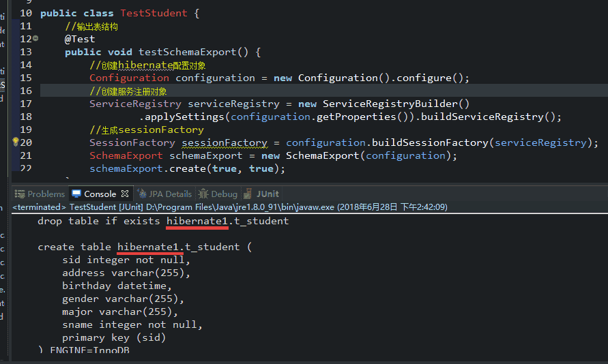The height and width of the screenshot is (364, 608).
Task: Click the Problems tab icon
Action: coord(19,194)
